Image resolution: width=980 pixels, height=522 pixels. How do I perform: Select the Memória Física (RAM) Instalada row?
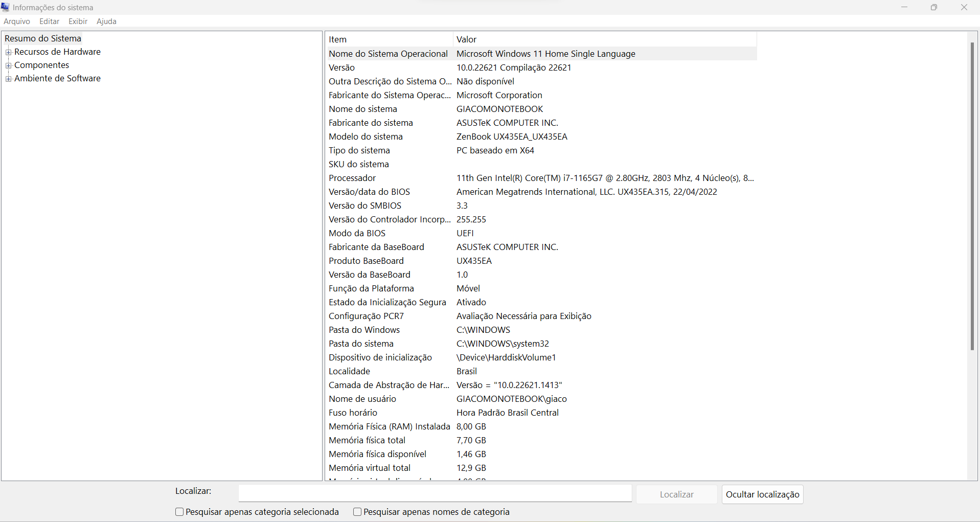[541, 426]
